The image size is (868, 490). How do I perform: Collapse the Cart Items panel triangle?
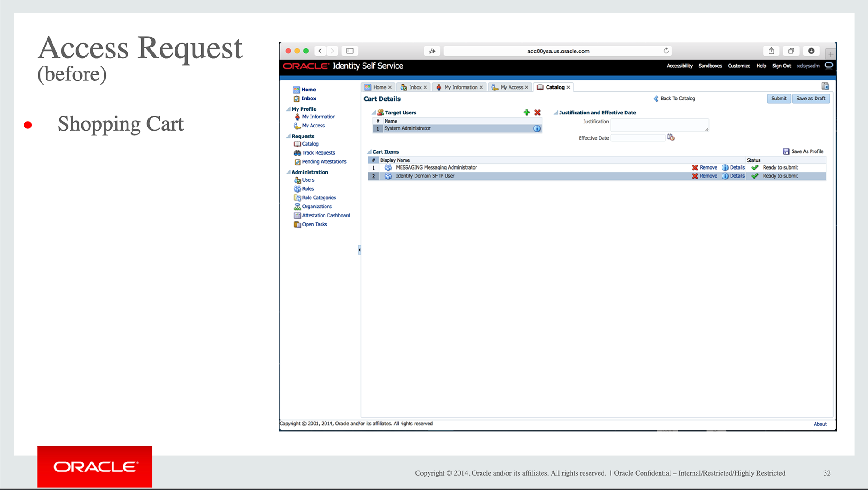[x=369, y=152]
